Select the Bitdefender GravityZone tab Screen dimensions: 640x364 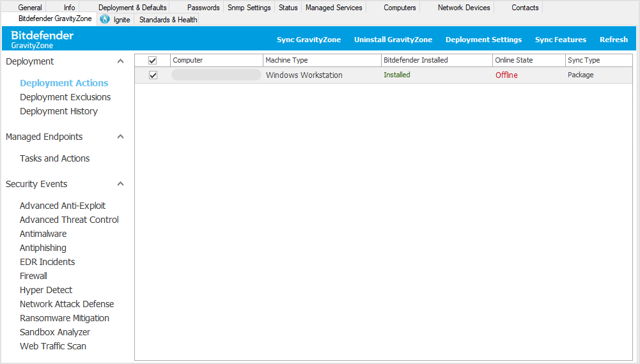[x=55, y=19]
